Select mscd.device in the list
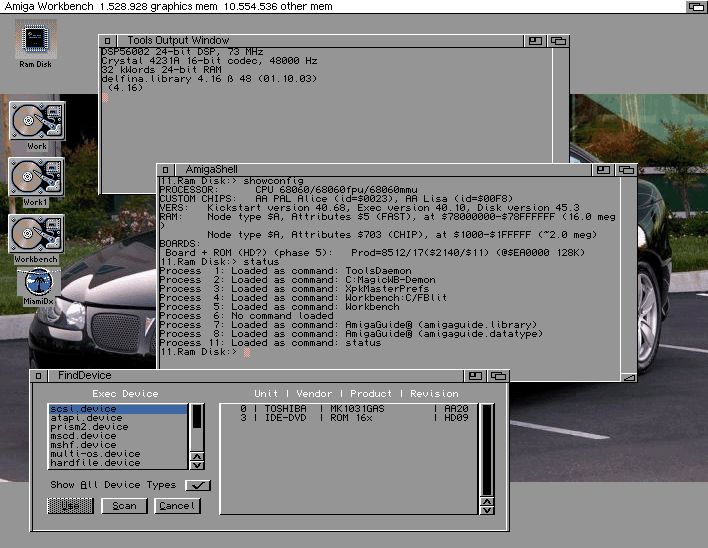 [x=118, y=436]
